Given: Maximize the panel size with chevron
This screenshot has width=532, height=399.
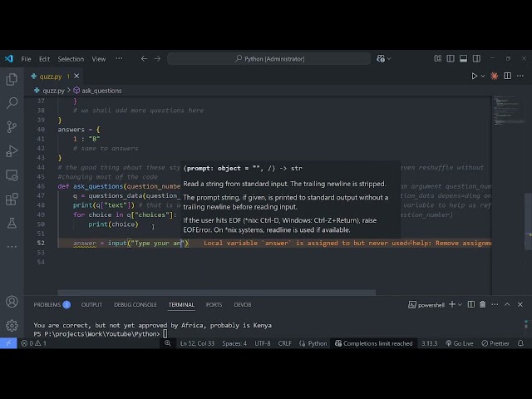Looking at the screenshot, I should 507,304.
